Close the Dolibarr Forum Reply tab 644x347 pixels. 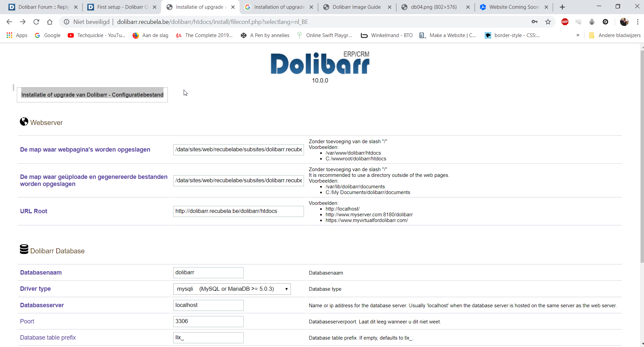tap(75, 7)
